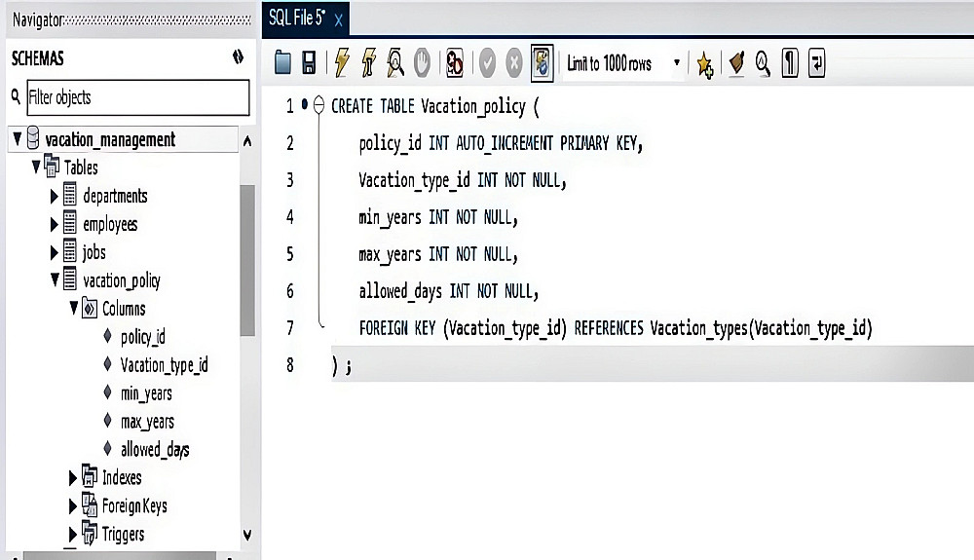This screenshot has width=974, height=560.
Task: Expand the Indexes node
Action: pyautogui.click(x=73, y=477)
